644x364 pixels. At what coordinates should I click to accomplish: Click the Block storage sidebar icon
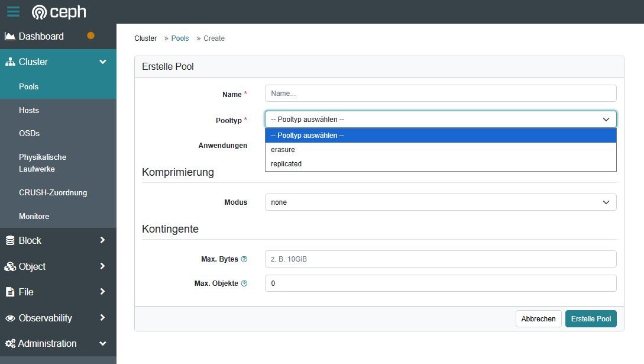(9, 240)
